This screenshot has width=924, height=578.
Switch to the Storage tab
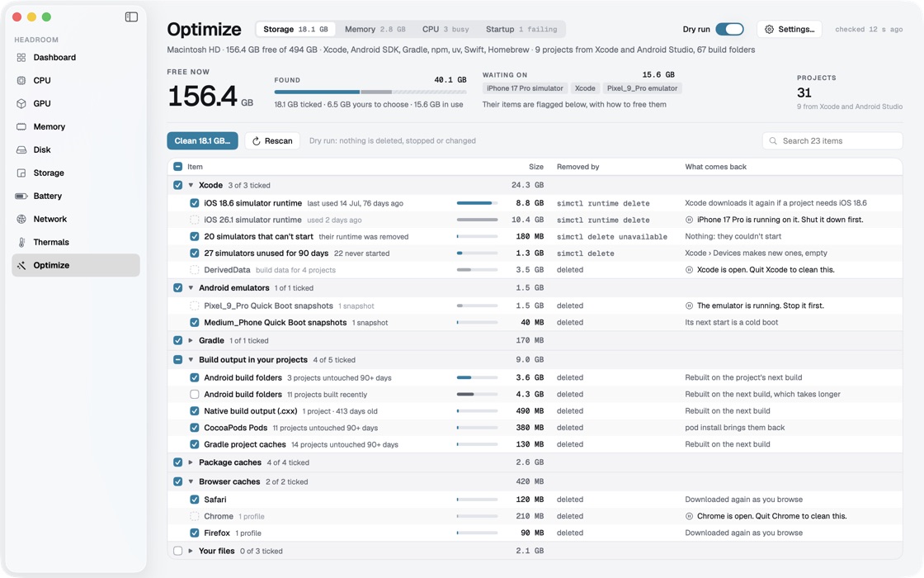point(296,29)
